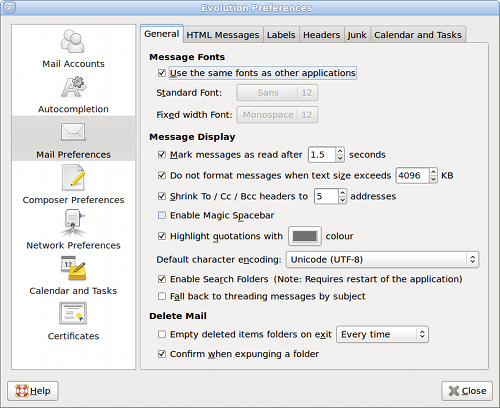Decrease the text size KB stepper
Screen dimensions: 500x408
point(433,179)
